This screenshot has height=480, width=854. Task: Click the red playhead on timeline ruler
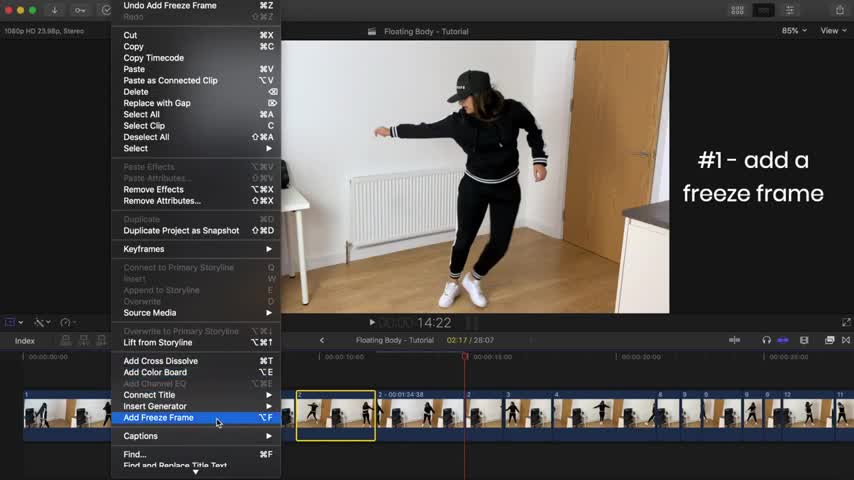(x=465, y=356)
